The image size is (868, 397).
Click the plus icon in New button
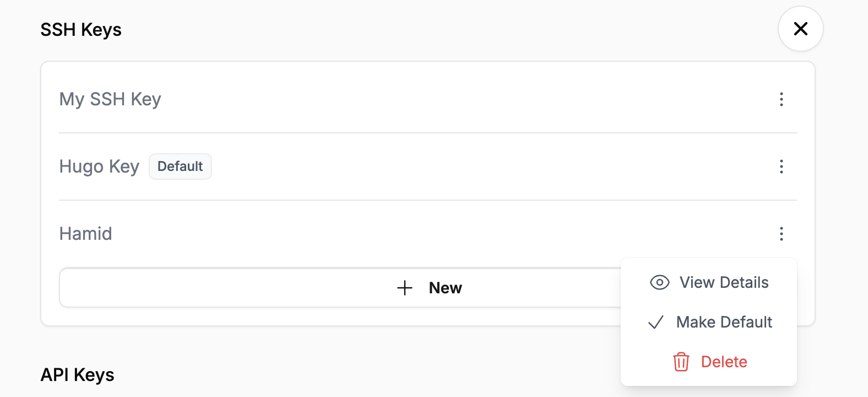click(x=405, y=288)
